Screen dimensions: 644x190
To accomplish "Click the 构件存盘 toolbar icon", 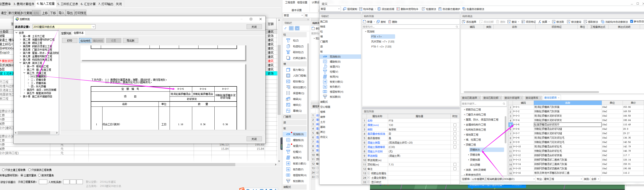I will pos(361,9).
